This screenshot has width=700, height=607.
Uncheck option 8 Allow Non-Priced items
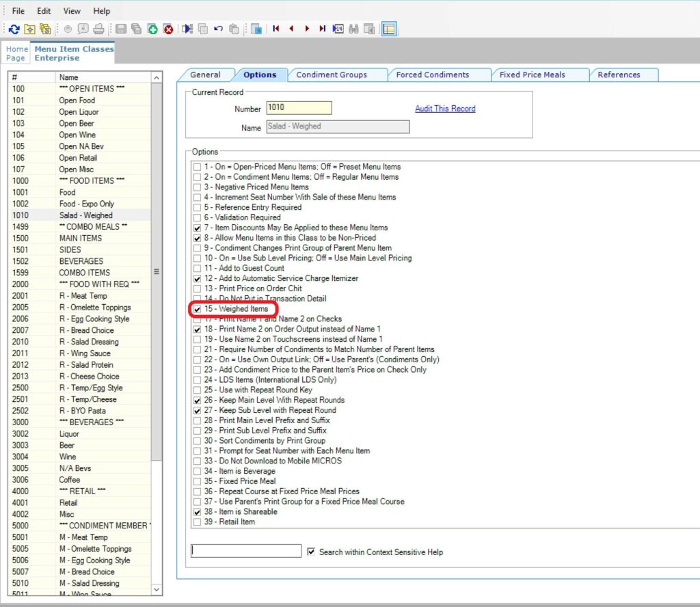(197, 239)
